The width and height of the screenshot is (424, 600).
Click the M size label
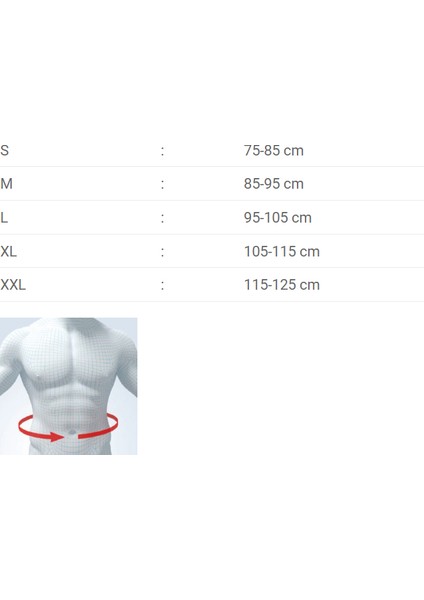coord(7,184)
